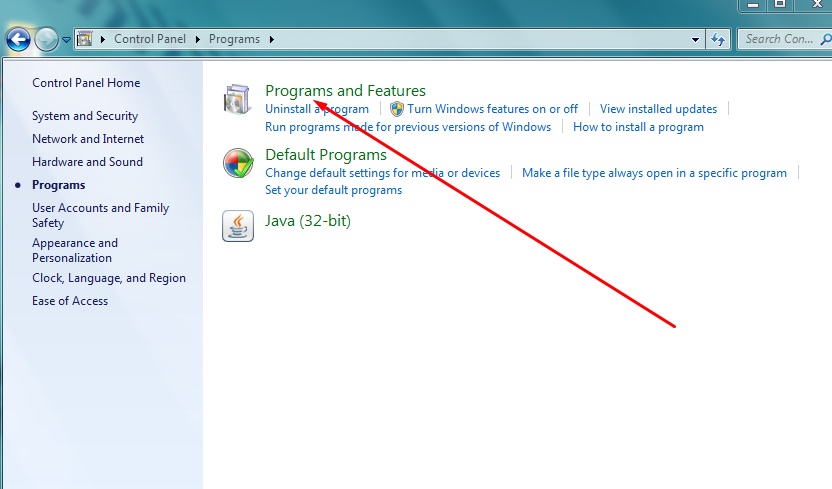Click the Programs and Features icon

[x=237, y=99]
